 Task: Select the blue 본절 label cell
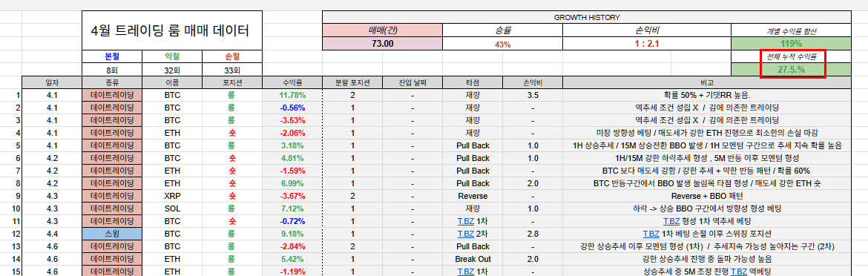pyautogui.click(x=112, y=56)
